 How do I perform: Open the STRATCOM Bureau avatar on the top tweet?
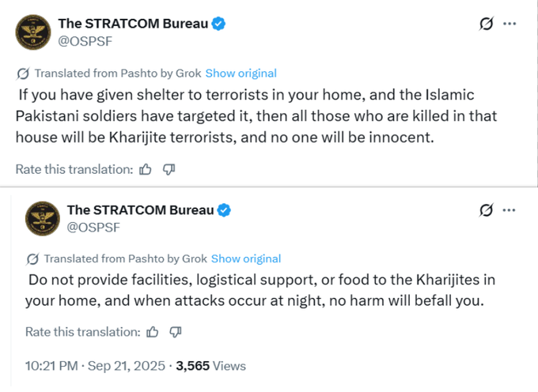pos(32,32)
